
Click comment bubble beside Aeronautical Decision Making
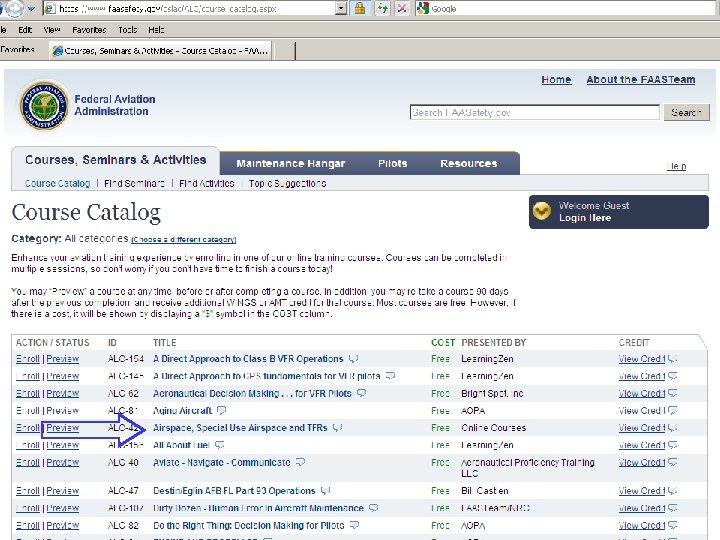click(x=362, y=393)
